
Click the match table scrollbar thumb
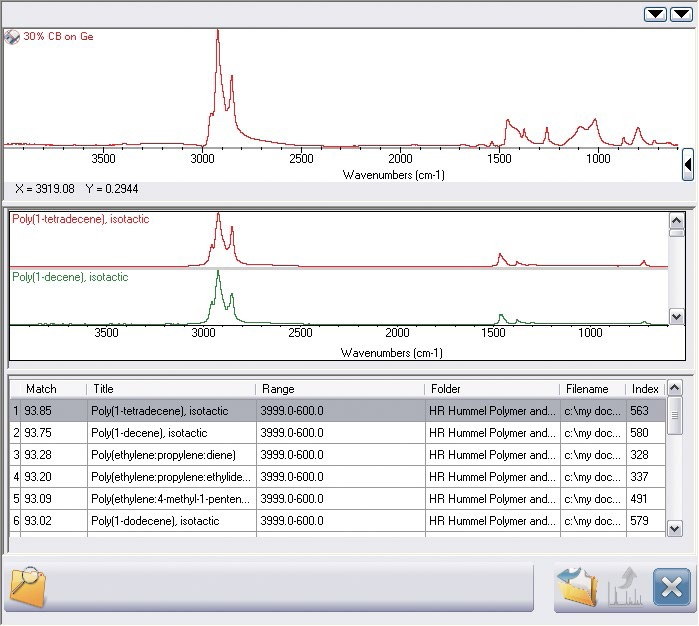[674, 416]
